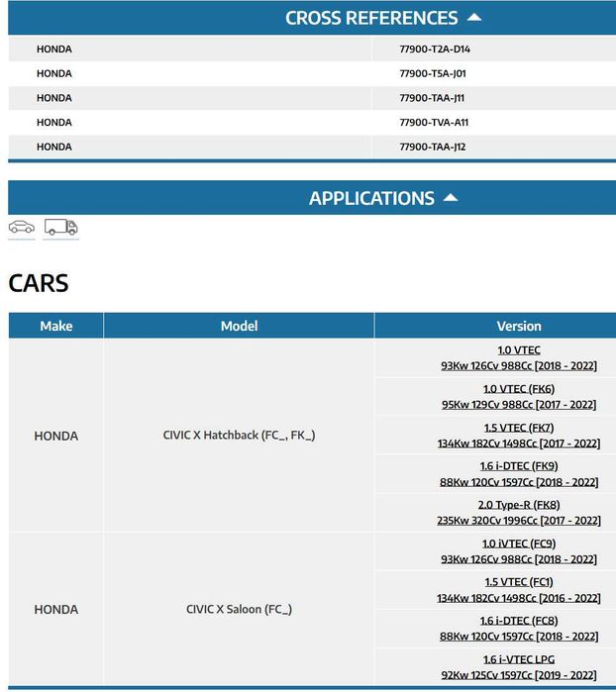Click HONDA in the 77900-T5A-J01 row
Screen dimensions: 616x692
coord(54,73)
